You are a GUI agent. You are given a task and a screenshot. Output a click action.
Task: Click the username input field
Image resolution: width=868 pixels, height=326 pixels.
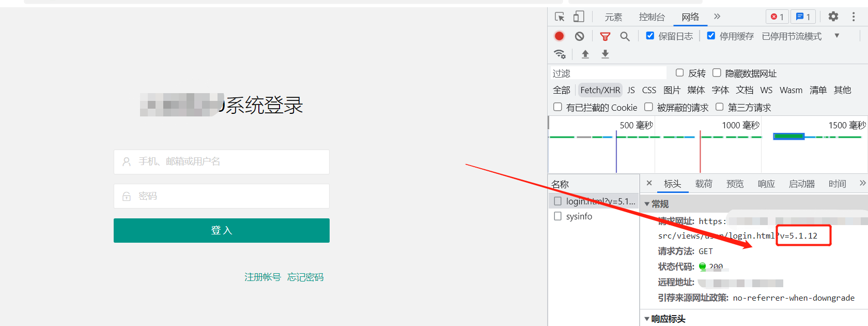coord(222,162)
